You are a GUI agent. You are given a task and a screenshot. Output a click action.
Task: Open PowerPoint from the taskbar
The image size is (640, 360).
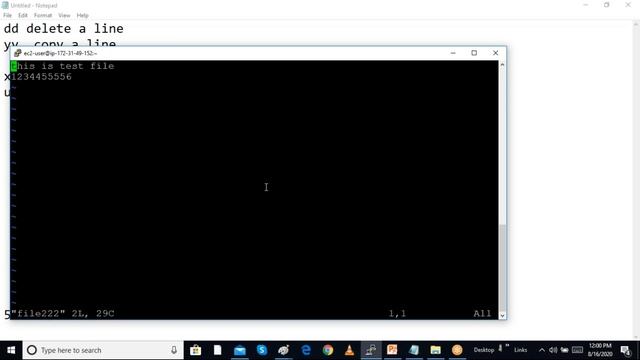click(x=392, y=350)
